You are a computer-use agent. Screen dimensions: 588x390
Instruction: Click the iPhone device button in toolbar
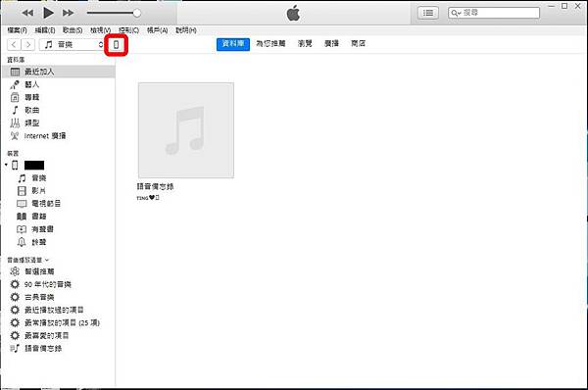coord(116,45)
